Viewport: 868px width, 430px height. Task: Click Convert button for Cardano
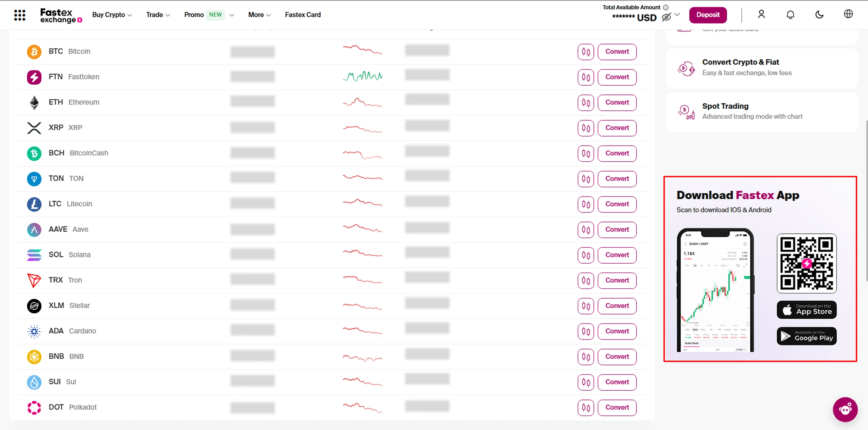coord(617,332)
